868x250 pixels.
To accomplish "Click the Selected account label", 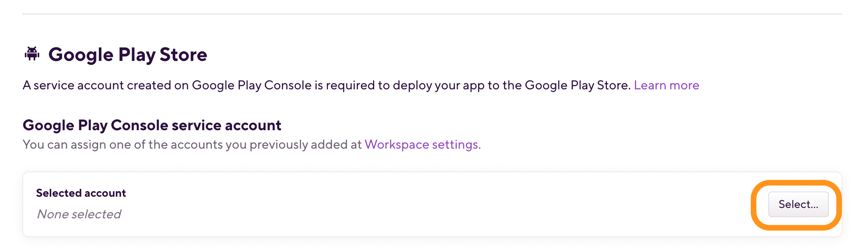I will coord(81,193).
